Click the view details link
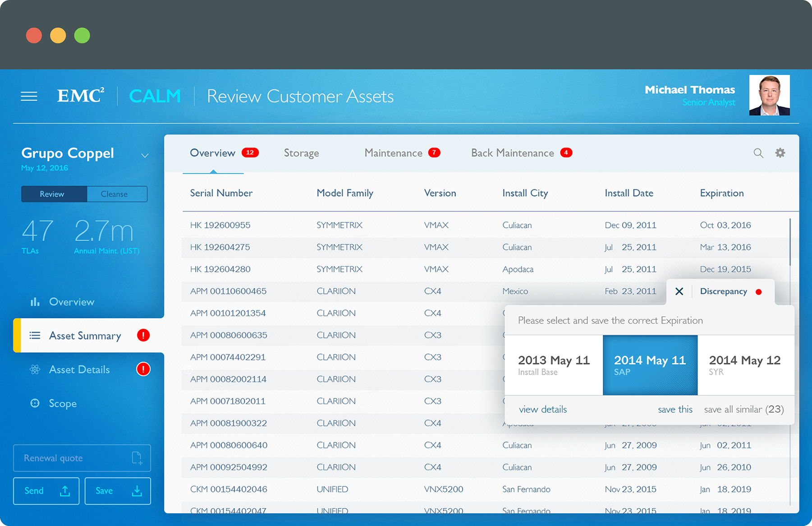The image size is (812, 526). click(x=542, y=410)
